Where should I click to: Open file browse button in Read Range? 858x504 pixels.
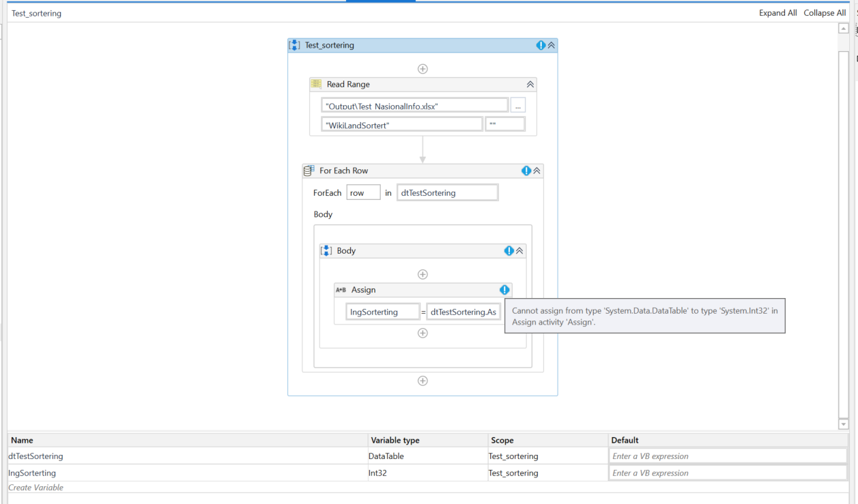pos(518,106)
